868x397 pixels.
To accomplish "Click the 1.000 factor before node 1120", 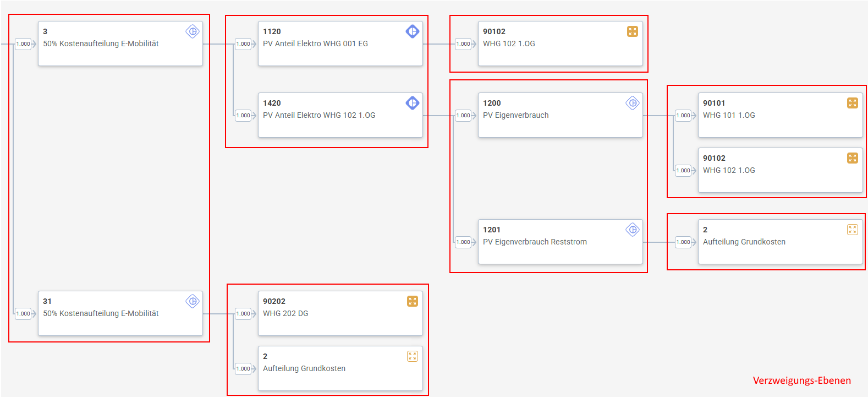I will click(x=243, y=44).
